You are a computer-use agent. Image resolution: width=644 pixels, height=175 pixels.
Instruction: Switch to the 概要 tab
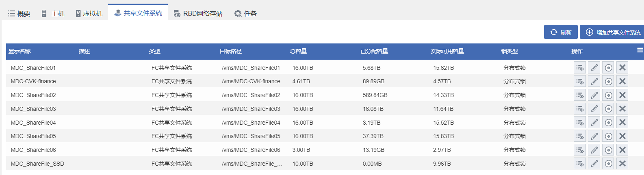tap(19, 13)
